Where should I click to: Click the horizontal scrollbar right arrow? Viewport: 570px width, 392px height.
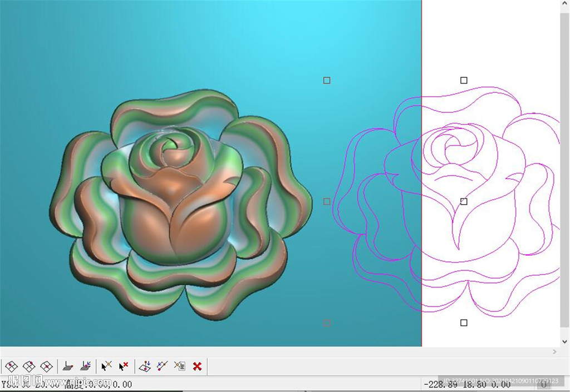(x=554, y=351)
